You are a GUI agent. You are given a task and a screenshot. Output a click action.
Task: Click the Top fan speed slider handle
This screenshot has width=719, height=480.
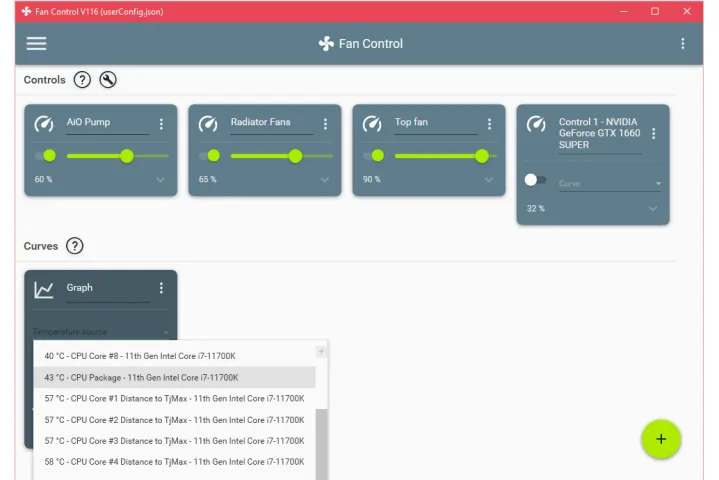pos(482,156)
